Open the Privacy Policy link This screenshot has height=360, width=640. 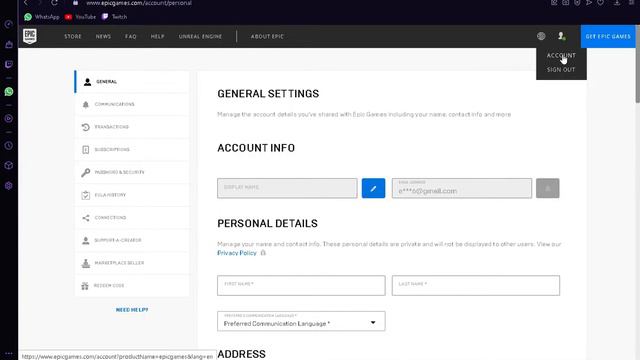(237, 253)
